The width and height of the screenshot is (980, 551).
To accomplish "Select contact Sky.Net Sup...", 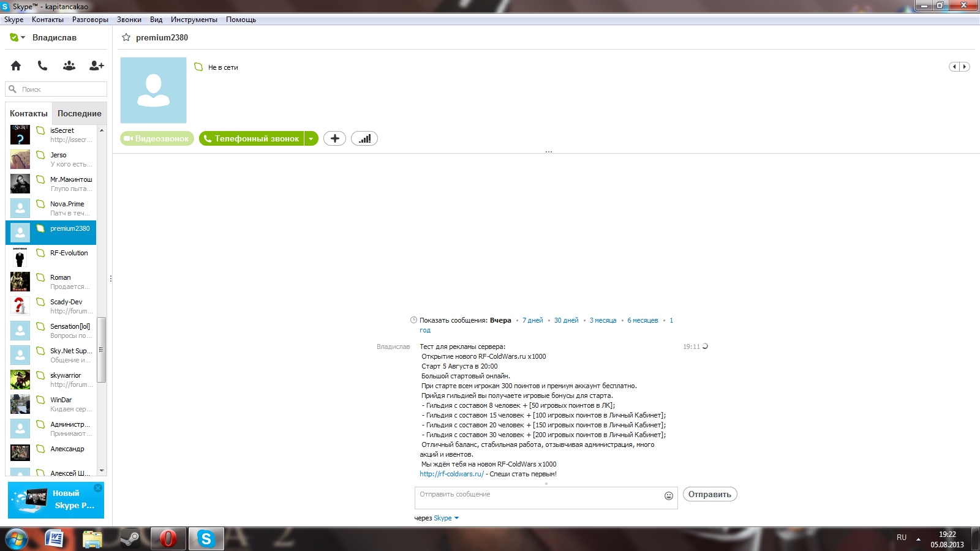I will pyautogui.click(x=51, y=355).
